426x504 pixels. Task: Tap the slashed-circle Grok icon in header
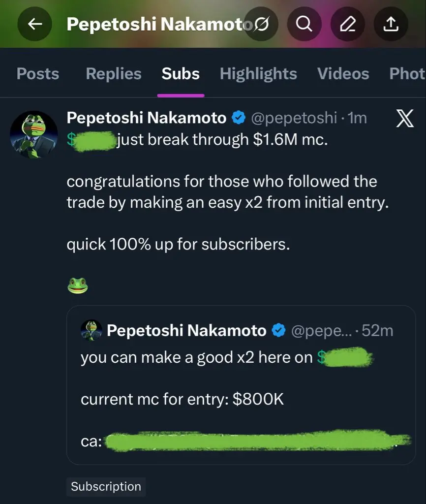262,24
